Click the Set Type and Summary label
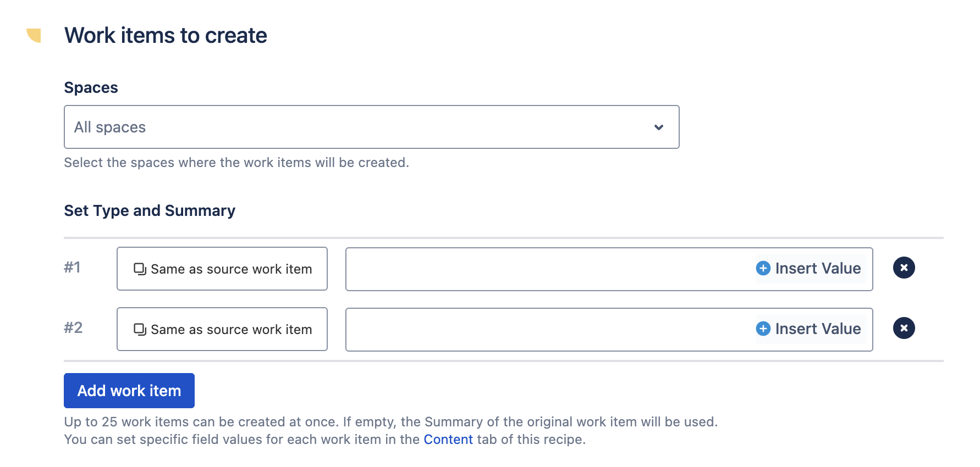Viewport: 980px width, 467px height. pyautogui.click(x=150, y=211)
